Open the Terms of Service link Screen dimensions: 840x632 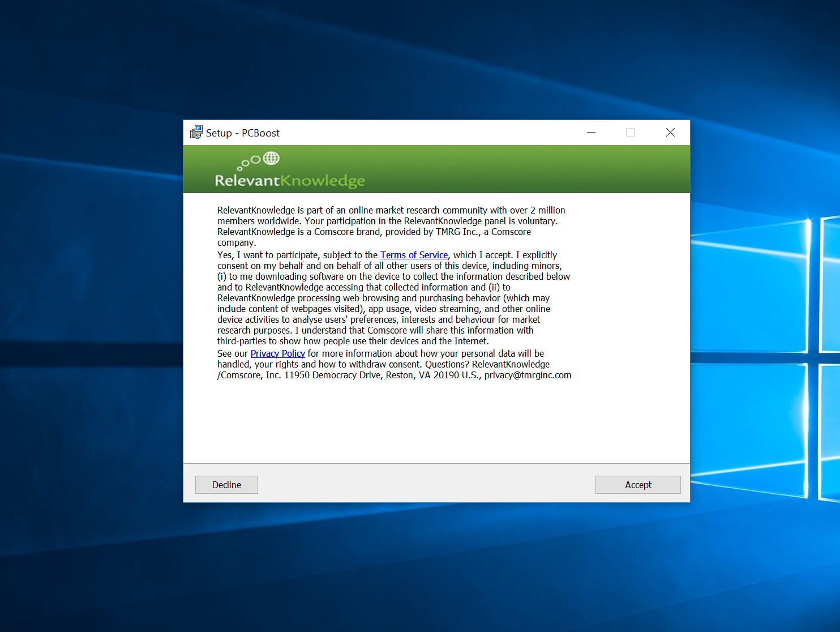(x=414, y=255)
